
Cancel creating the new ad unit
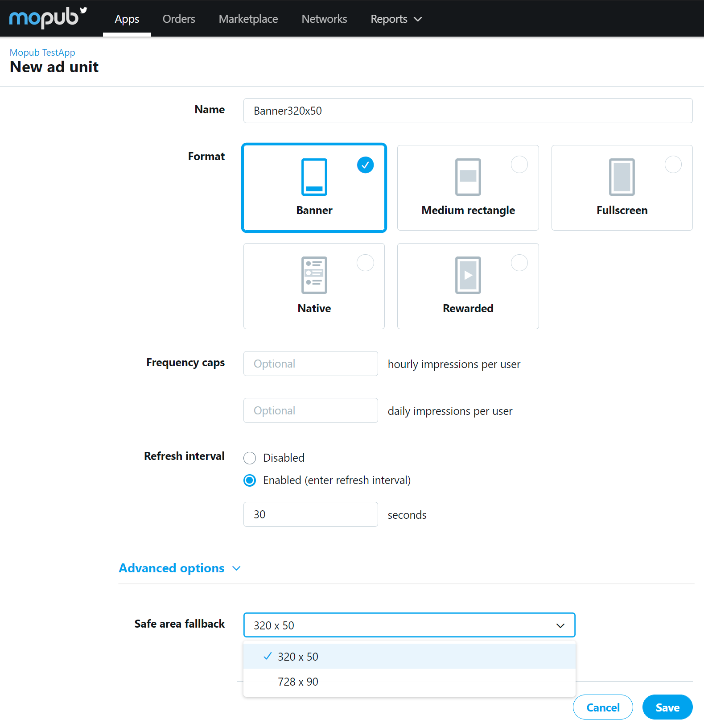[x=603, y=707]
